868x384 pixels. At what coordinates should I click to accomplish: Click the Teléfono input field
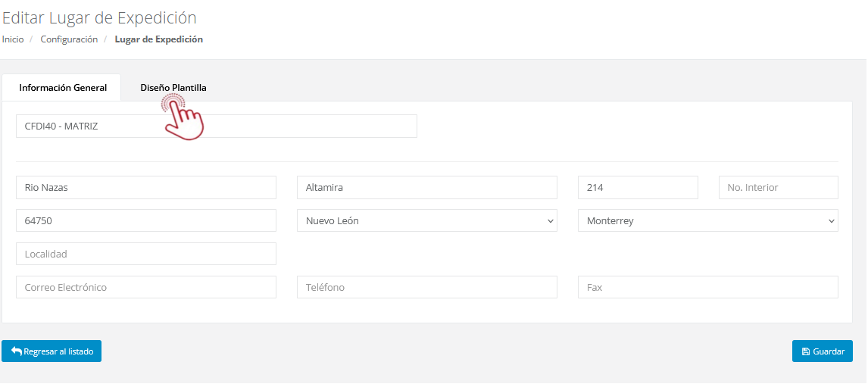(426, 288)
